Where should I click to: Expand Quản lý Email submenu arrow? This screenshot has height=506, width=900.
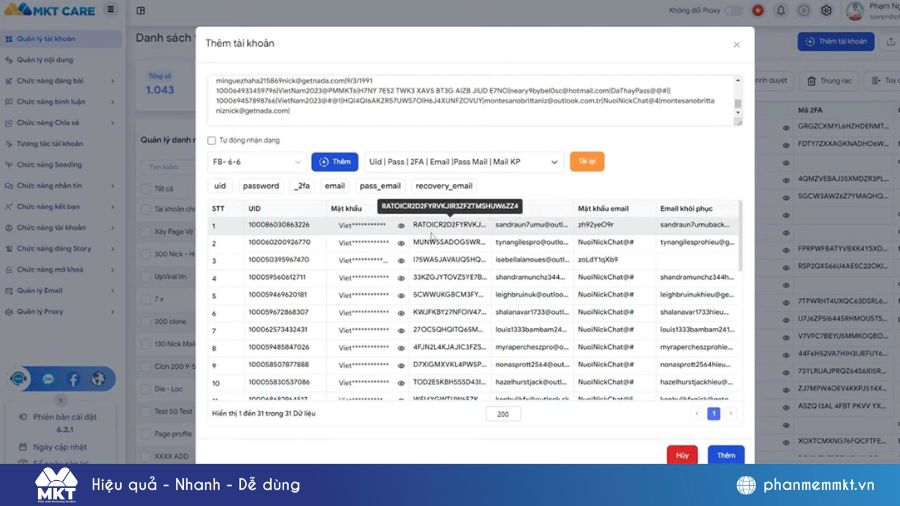point(112,291)
